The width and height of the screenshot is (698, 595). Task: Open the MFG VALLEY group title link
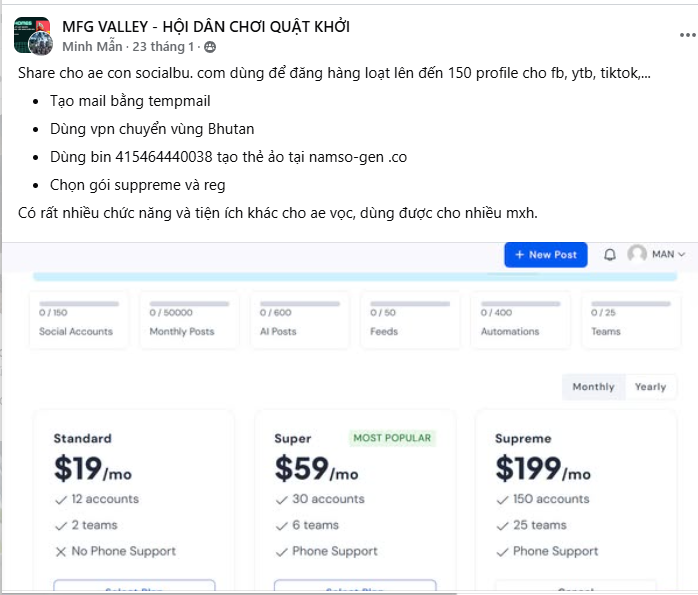click(x=206, y=26)
